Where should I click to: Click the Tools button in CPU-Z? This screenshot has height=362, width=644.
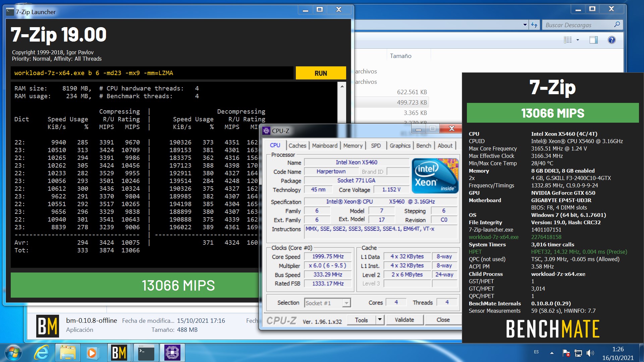coord(361,320)
